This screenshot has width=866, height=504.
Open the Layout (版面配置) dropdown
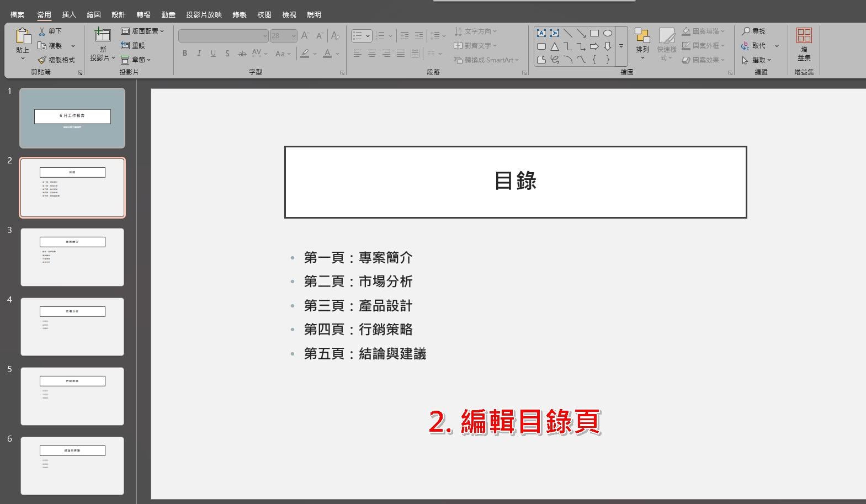[x=142, y=31]
